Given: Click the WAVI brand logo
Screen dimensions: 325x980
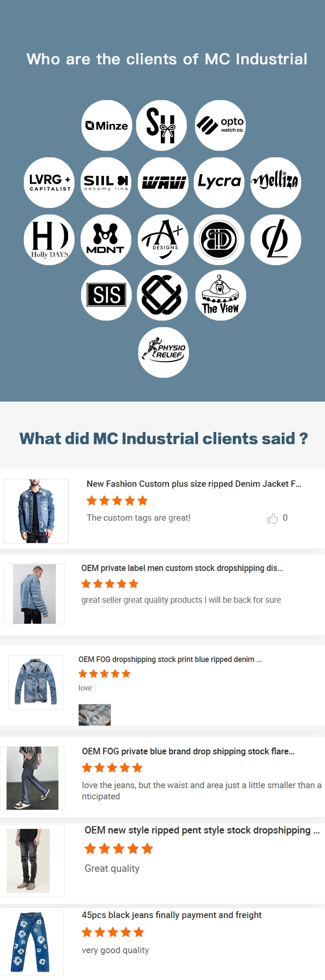Looking at the screenshot, I should coord(164,183).
